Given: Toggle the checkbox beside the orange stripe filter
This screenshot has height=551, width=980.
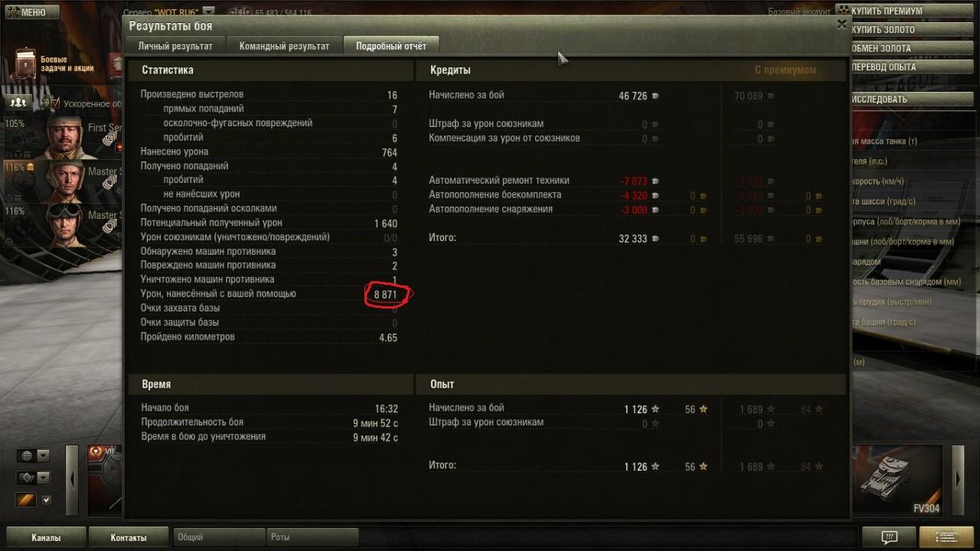Looking at the screenshot, I should (46, 500).
